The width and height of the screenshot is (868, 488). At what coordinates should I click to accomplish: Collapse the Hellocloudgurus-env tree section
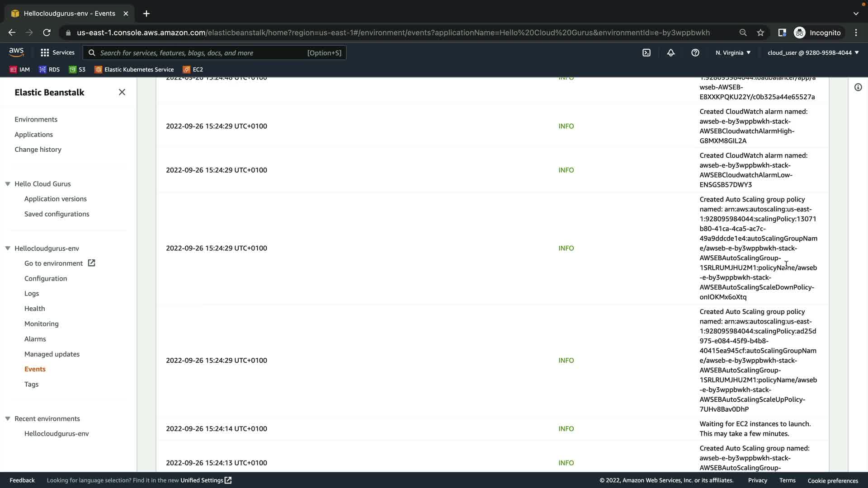tap(8, 249)
